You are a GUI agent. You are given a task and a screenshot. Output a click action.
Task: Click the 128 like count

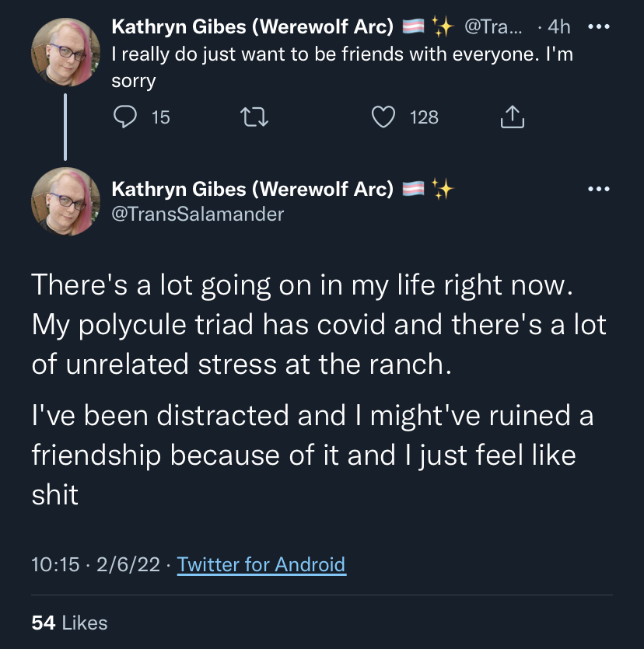[x=424, y=117]
